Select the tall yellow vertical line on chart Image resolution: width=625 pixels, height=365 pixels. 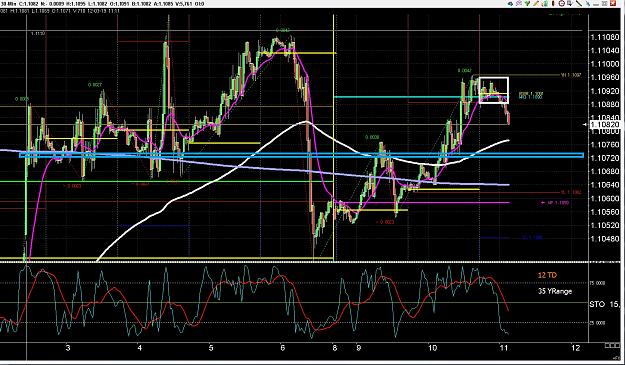click(334, 137)
